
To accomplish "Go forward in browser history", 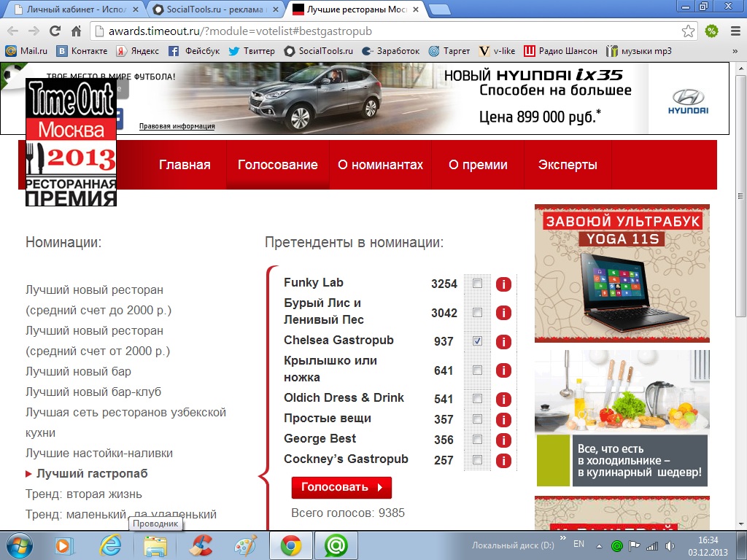I will pyautogui.click(x=34, y=31).
